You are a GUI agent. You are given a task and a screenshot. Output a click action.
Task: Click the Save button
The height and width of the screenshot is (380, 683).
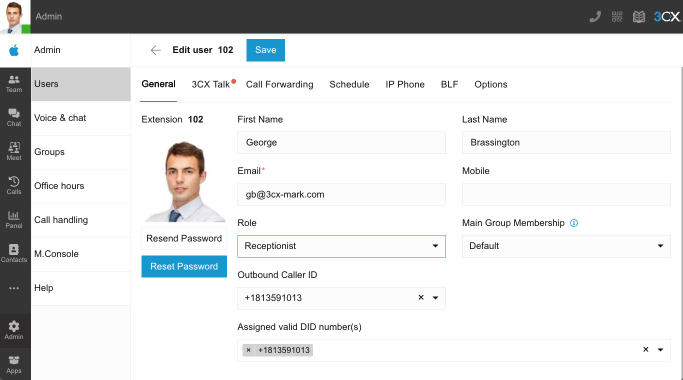click(266, 50)
